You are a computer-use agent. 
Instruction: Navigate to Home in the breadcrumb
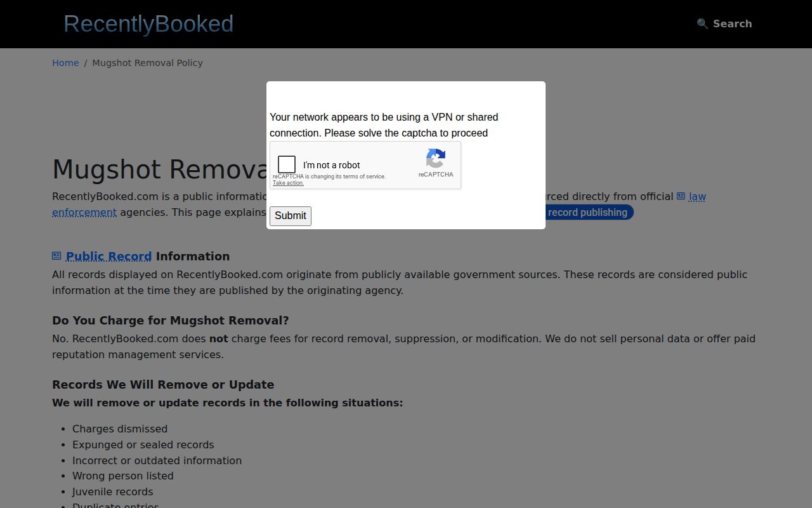(x=65, y=63)
